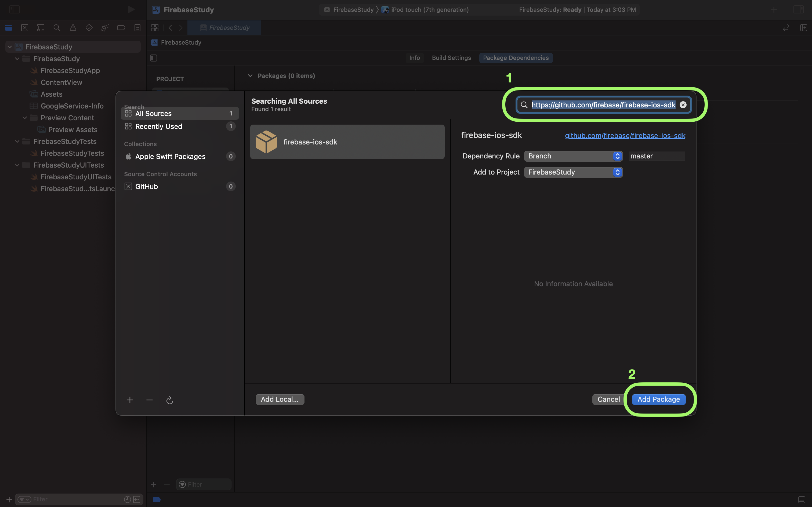812x507 pixels.
Task: Toggle source-controlled files filter icon
Action: (x=137, y=500)
